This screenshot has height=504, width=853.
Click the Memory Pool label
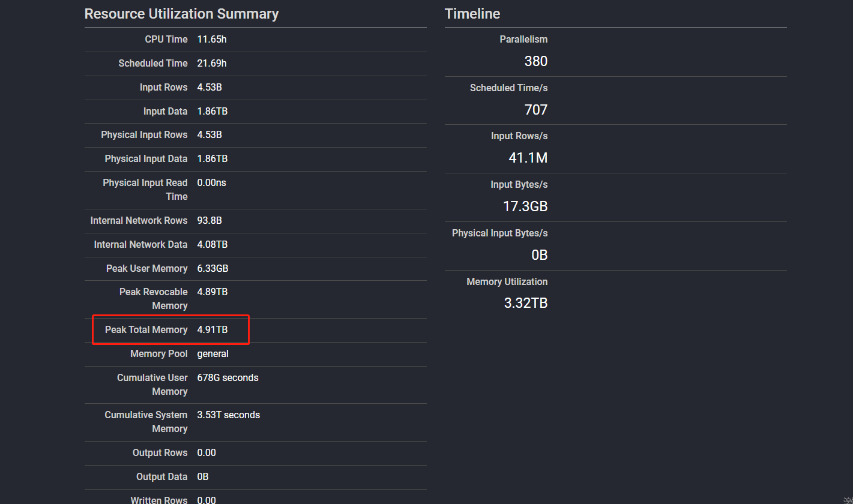pos(159,353)
